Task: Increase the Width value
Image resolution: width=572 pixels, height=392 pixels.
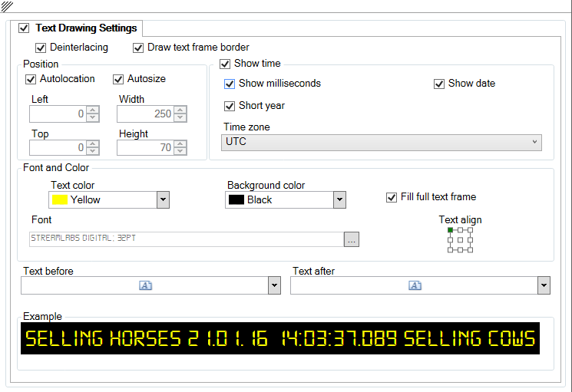Action: [x=180, y=110]
